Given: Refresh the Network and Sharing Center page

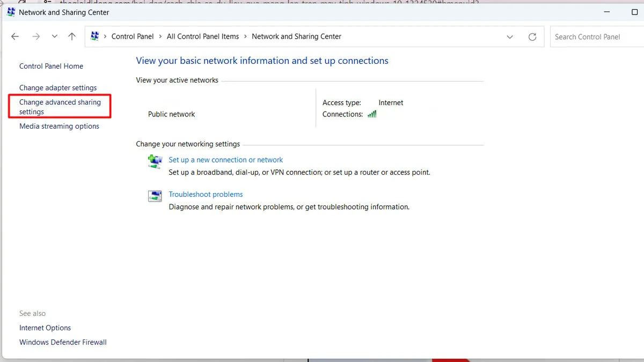Looking at the screenshot, I should click(532, 36).
